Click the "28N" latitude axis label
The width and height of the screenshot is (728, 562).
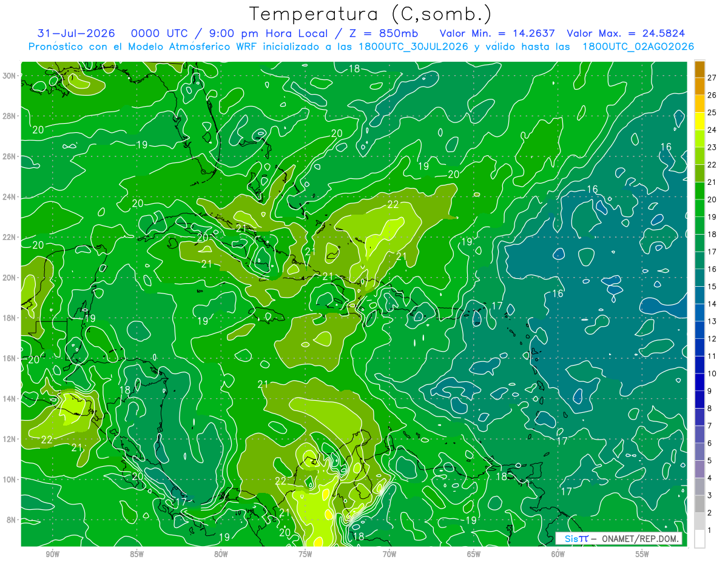tap(10, 116)
